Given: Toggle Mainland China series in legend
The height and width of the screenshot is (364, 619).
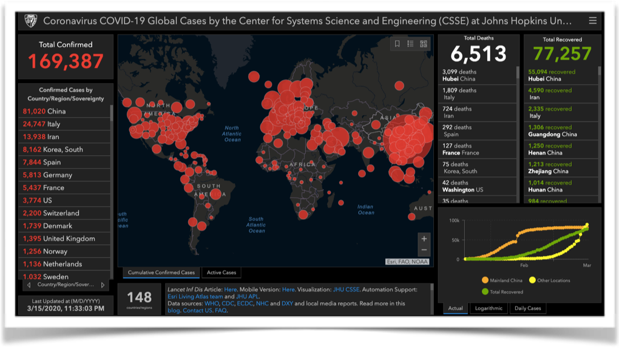Looking at the screenshot, I should point(502,280).
